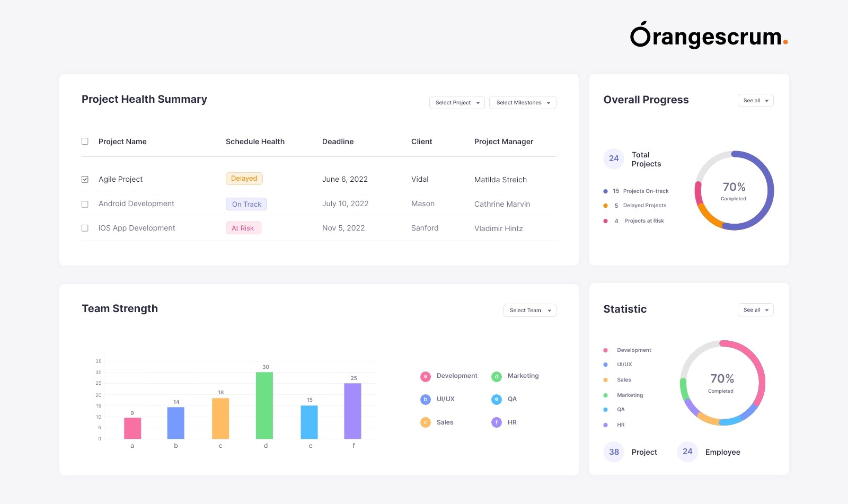Click the Delayed status badge
848x504 pixels.
coord(244,179)
